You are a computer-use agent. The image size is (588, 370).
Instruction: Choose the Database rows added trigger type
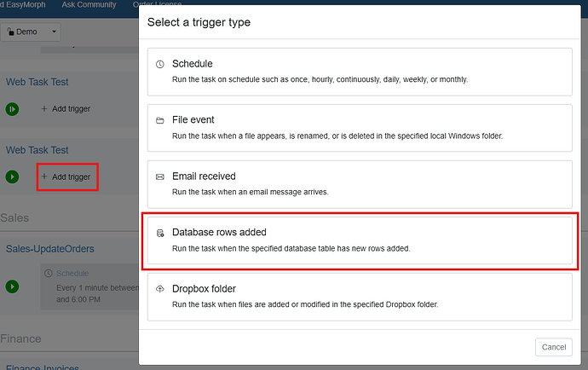pos(358,240)
